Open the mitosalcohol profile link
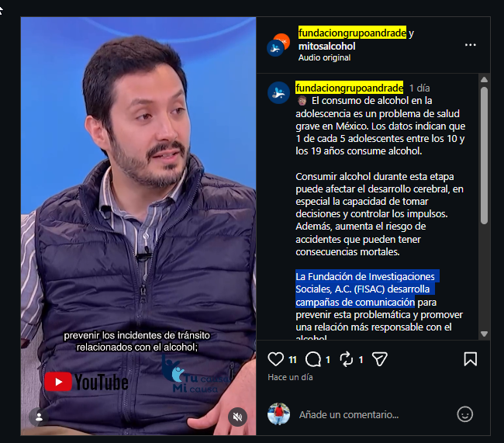This screenshot has height=443, width=504. [327, 47]
